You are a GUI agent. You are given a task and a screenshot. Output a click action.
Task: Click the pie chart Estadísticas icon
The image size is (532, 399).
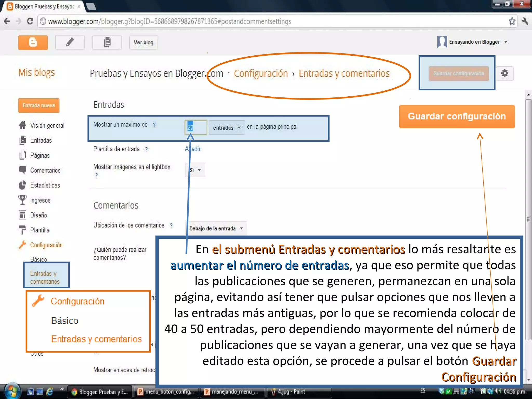pyautogui.click(x=23, y=185)
